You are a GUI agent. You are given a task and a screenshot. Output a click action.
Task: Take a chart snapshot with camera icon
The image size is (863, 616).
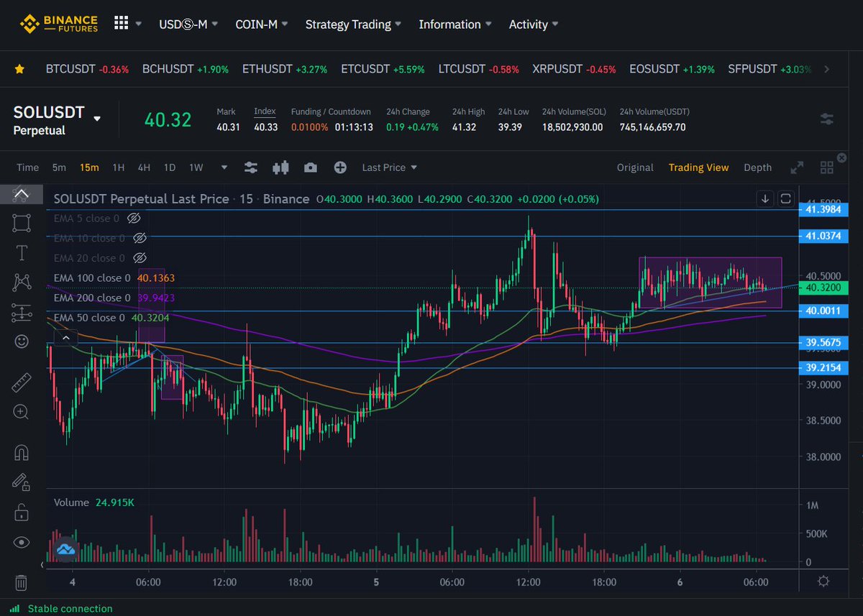point(311,167)
